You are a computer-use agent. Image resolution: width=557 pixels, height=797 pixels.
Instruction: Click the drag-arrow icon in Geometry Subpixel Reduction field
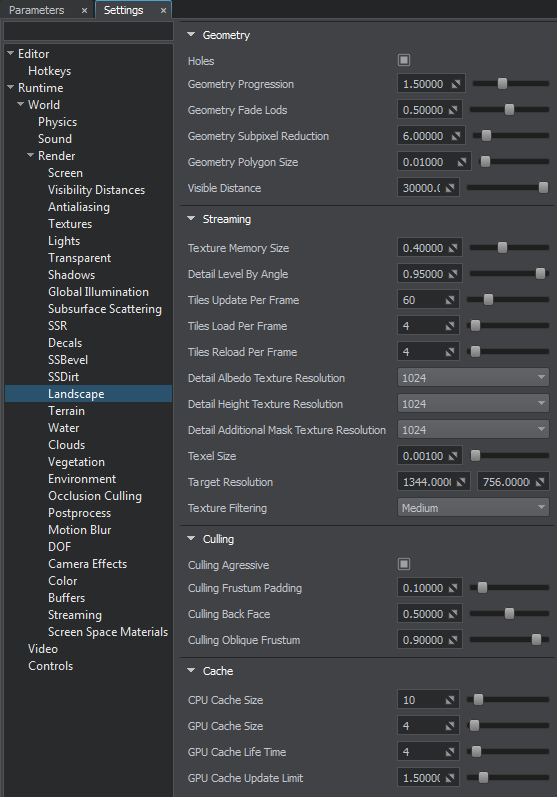pyautogui.click(x=456, y=136)
